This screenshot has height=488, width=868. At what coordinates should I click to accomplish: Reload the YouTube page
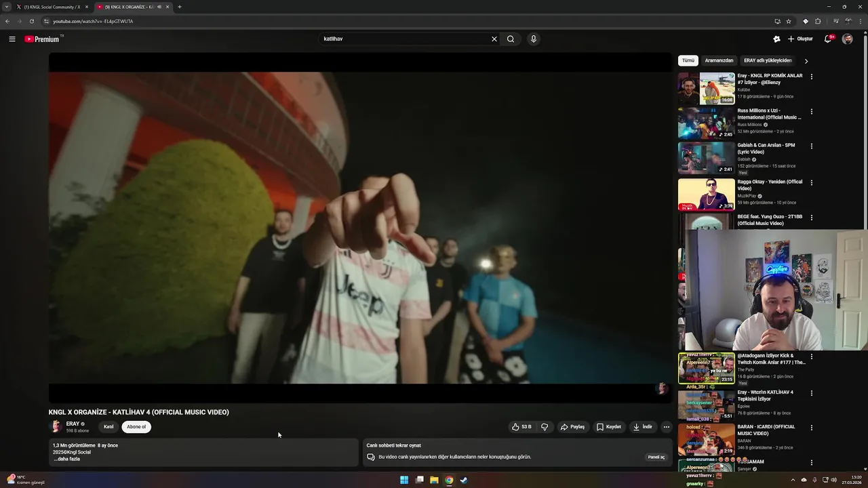31,21
